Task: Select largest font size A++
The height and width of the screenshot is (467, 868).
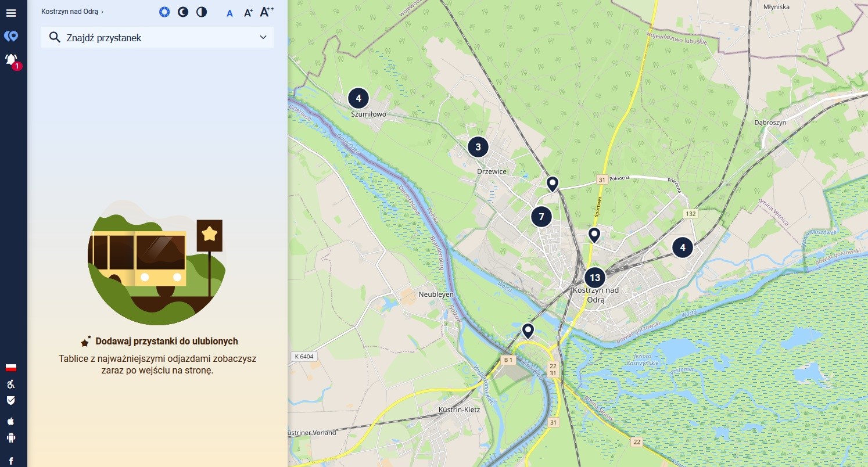Action: (266, 12)
